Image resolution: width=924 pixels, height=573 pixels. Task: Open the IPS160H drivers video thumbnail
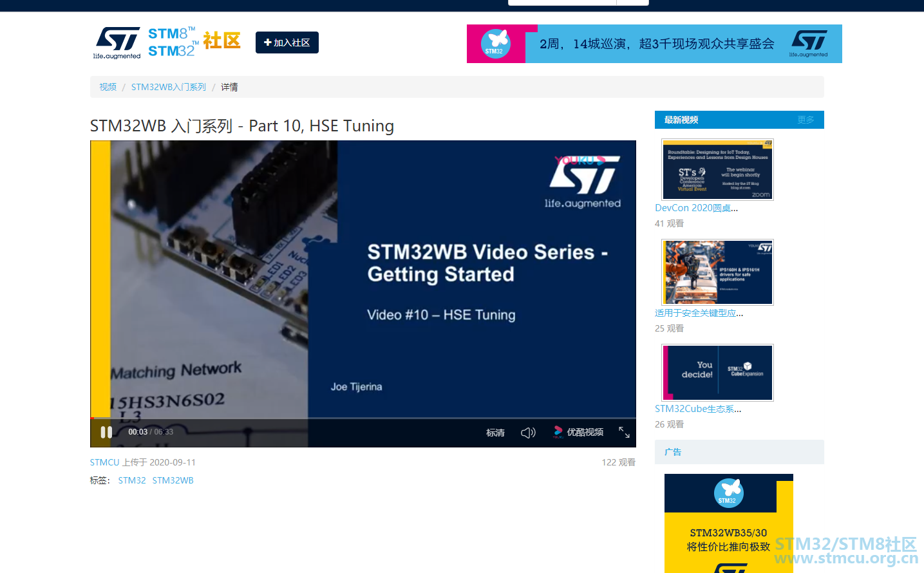[717, 272]
